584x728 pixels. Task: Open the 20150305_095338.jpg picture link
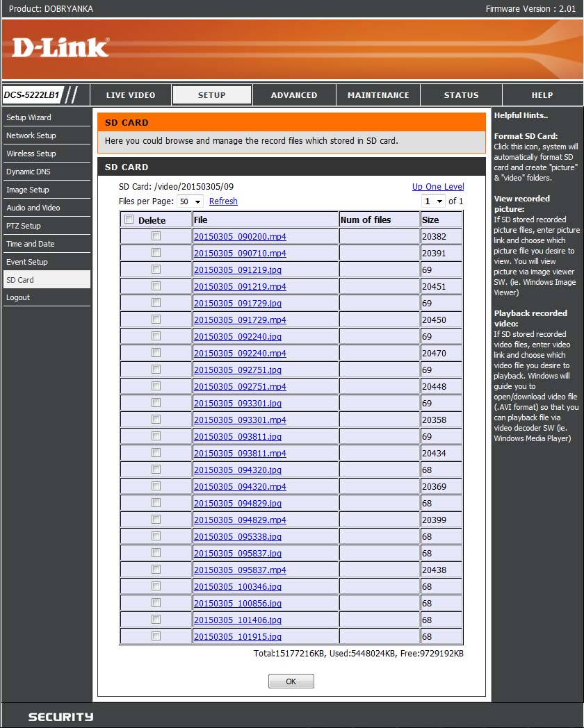(x=238, y=537)
